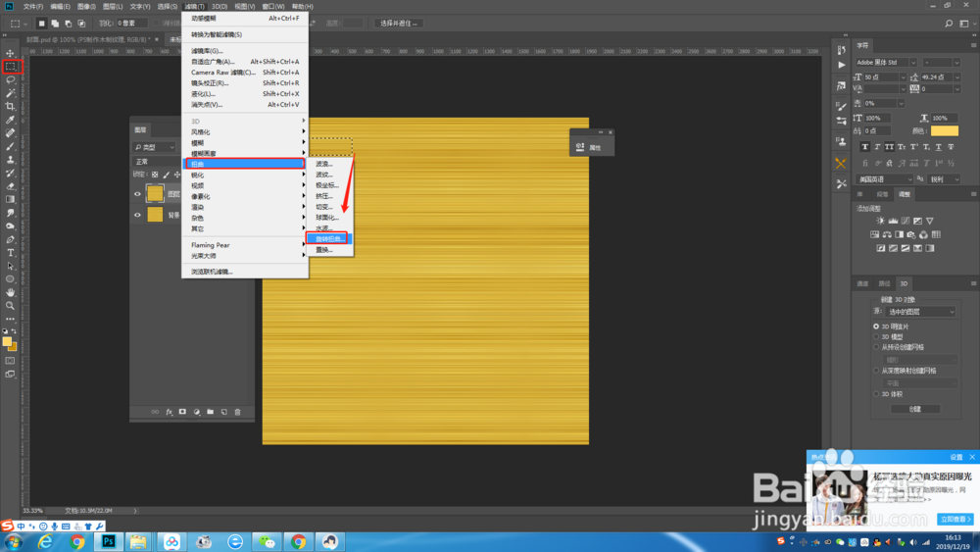Select the Healing Brush tool
The height and width of the screenshot is (552, 980).
pyautogui.click(x=10, y=133)
